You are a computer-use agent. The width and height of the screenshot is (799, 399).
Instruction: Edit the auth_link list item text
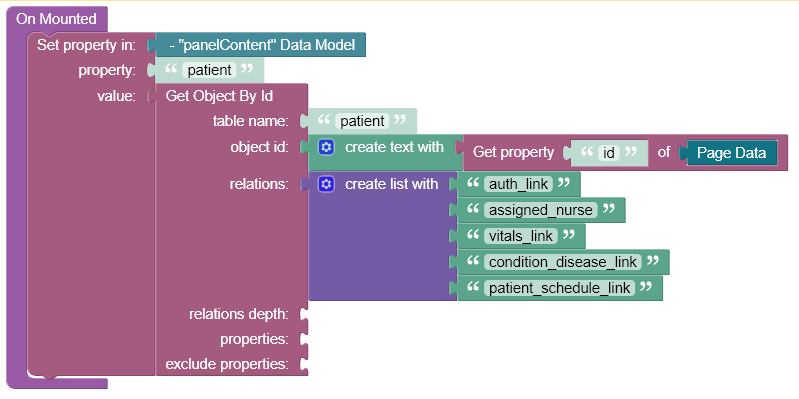click(x=518, y=184)
